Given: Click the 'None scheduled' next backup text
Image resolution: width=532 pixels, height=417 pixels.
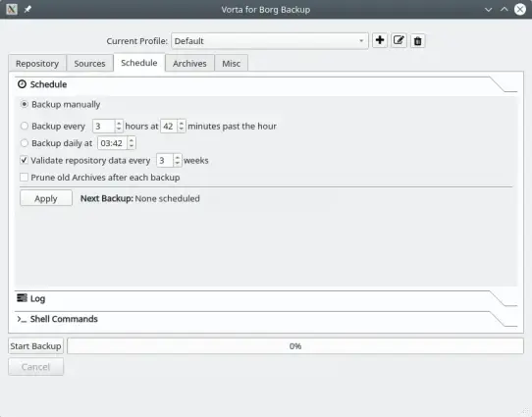Looking at the screenshot, I should coord(167,198).
